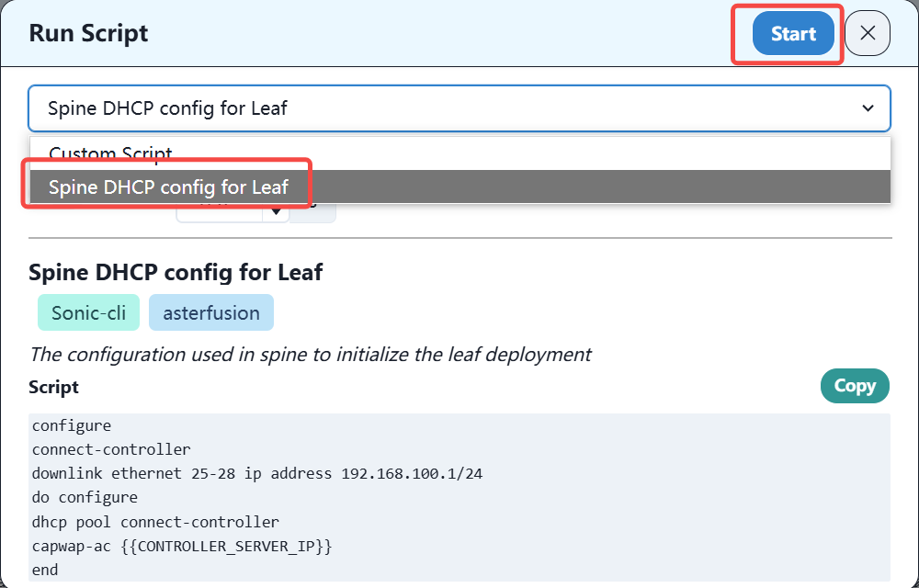Image resolution: width=919 pixels, height=588 pixels.
Task: Close the Run Script dialog
Action: [868, 34]
